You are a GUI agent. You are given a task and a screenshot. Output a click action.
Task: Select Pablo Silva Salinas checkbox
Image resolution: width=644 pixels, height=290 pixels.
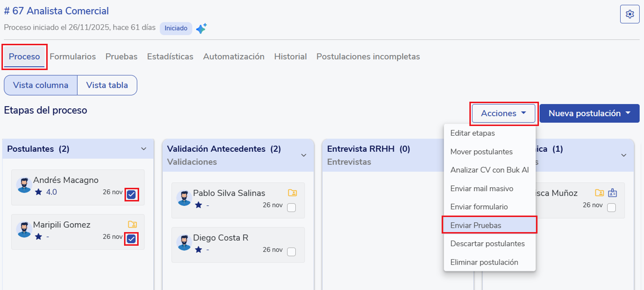click(x=291, y=208)
